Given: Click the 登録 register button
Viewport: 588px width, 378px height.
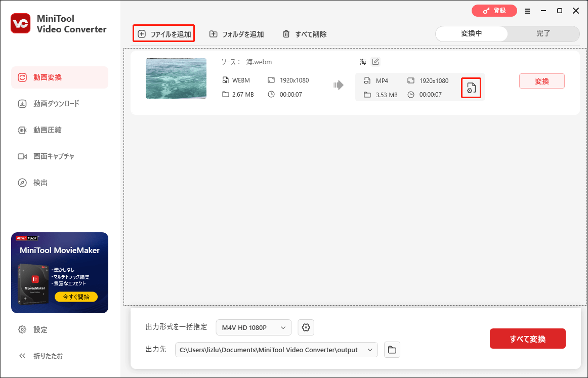Looking at the screenshot, I should coord(494,11).
